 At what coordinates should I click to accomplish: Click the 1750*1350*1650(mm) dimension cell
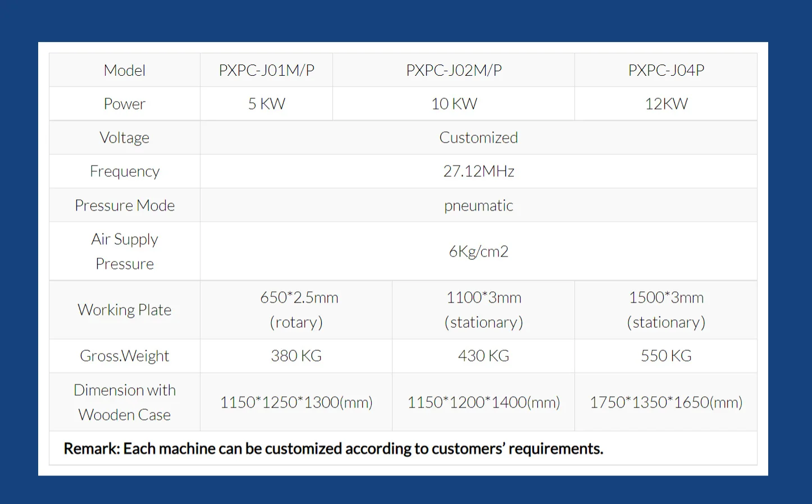pos(666,402)
